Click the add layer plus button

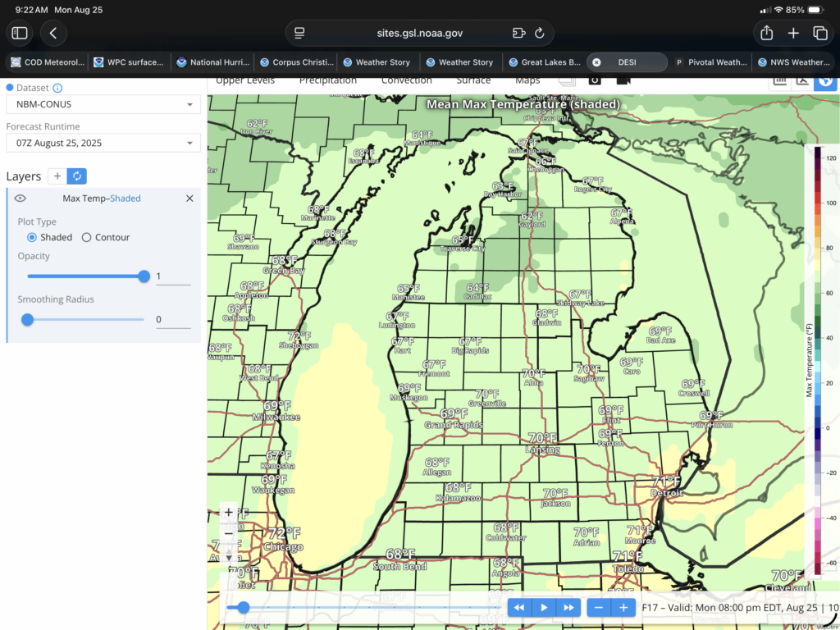tap(57, 176)
